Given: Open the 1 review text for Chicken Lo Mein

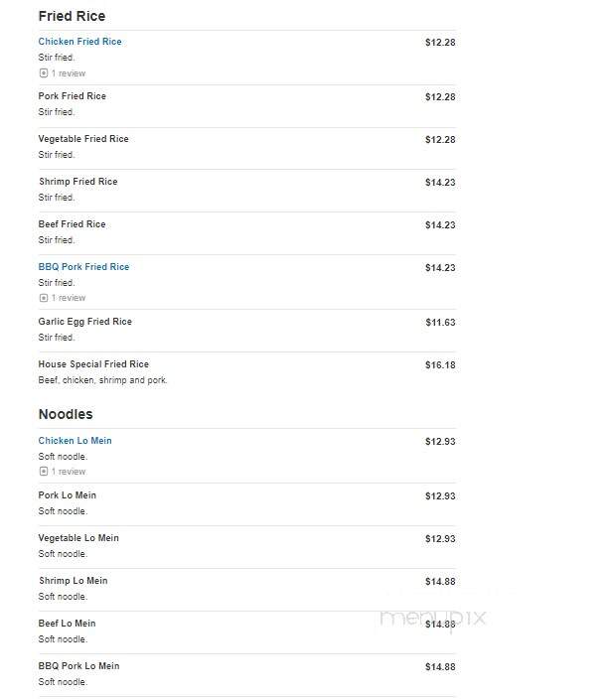Looking at the screenshot, I should [69, 472].
